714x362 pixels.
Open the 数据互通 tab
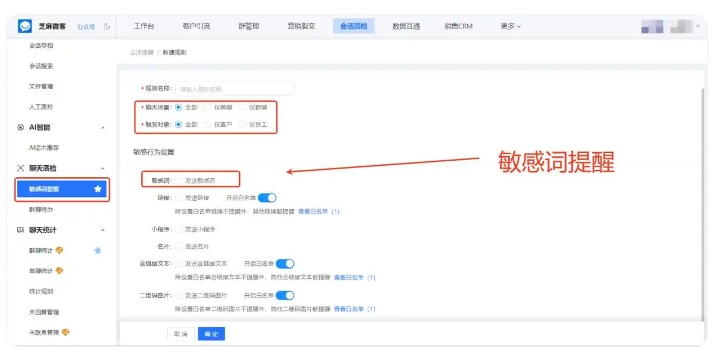[406, 26]
